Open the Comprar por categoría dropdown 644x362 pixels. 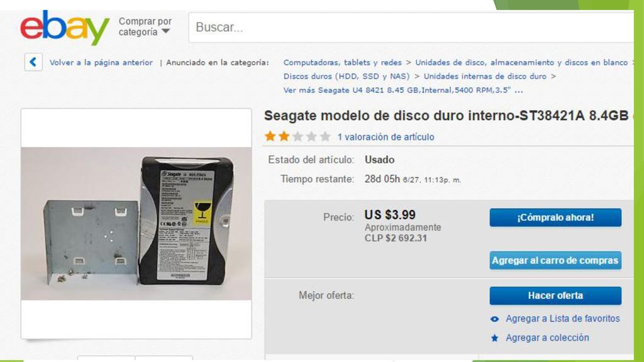(145, 26)
